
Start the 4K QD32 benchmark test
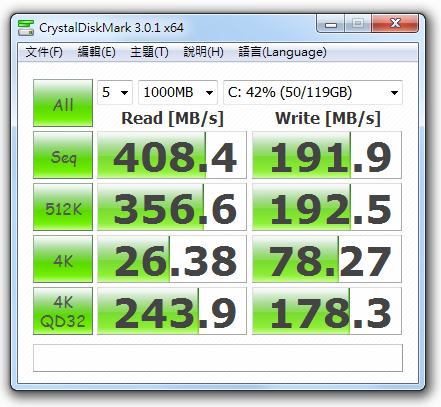click(63, 311)
